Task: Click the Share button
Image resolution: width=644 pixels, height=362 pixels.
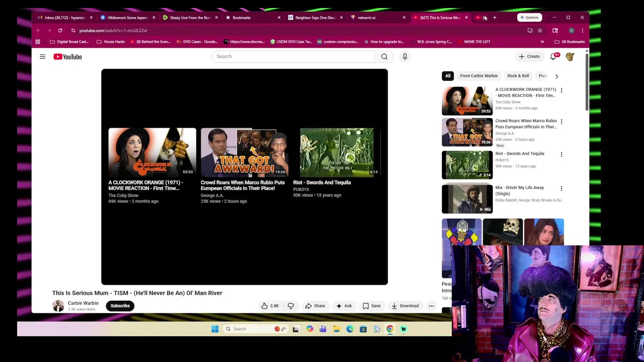Action: click(315, 306)
